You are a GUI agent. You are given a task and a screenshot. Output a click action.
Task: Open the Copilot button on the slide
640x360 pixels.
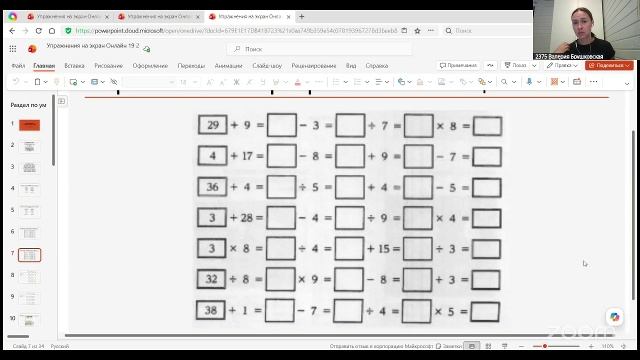point(615,317)
